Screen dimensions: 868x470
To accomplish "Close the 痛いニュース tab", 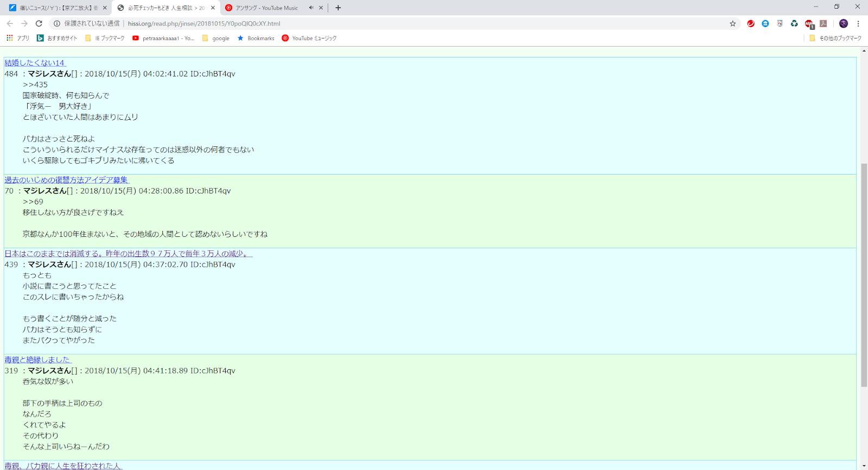I will 105,8.
